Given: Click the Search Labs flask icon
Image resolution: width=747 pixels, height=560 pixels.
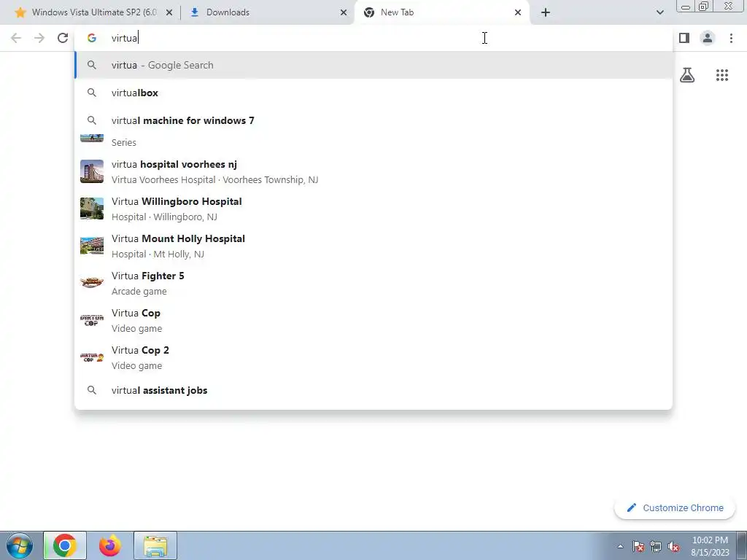Looking at the screenshot, I should coord(687,75).
